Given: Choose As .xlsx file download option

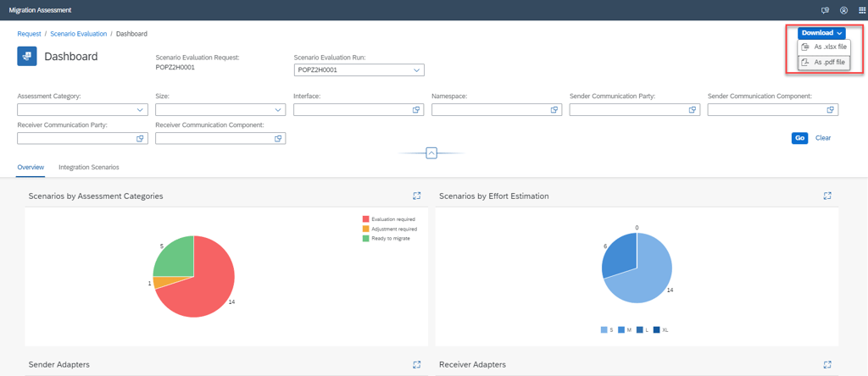Looking at the screenshot, I should tap(824, 47).
